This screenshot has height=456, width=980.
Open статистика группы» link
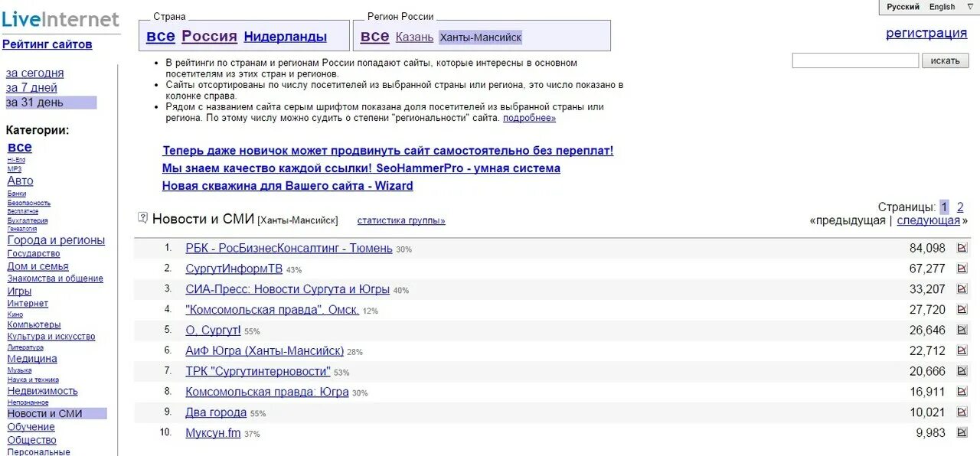(401, 220)
